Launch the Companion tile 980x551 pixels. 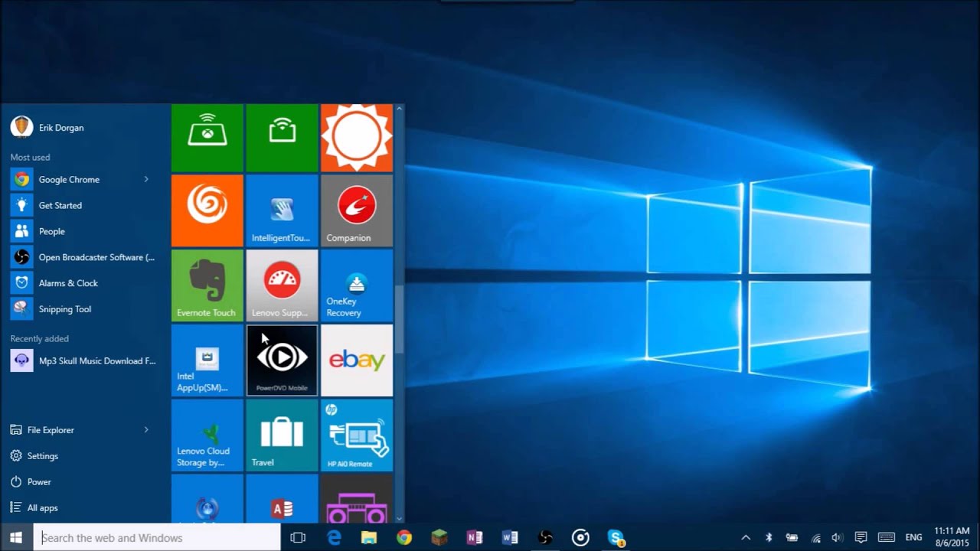click(x=357, y=210)
